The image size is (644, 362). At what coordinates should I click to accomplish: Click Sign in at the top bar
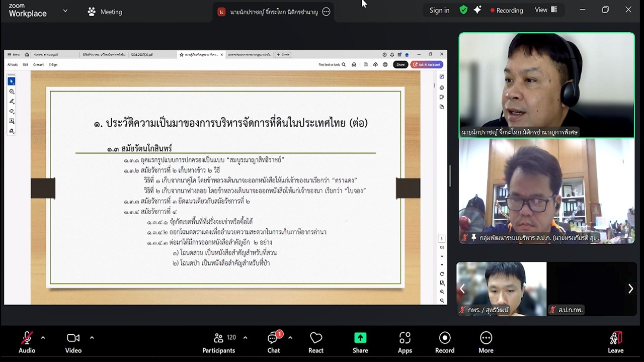click(440, 10)
